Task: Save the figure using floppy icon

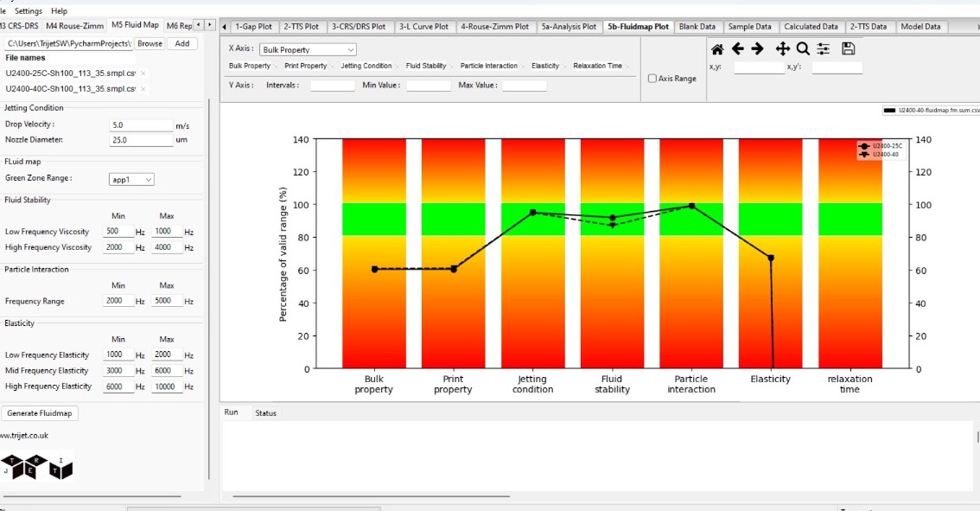Action: [848, 49]
